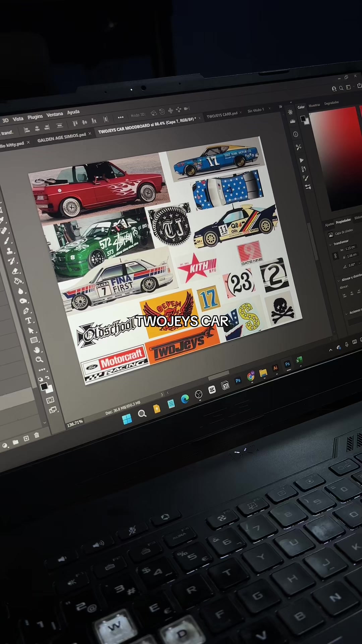Image resolution: width=362 pixels, height=644 pixels.
Task: Show more alignment options three dots
Action: click(x=121, y=117)
